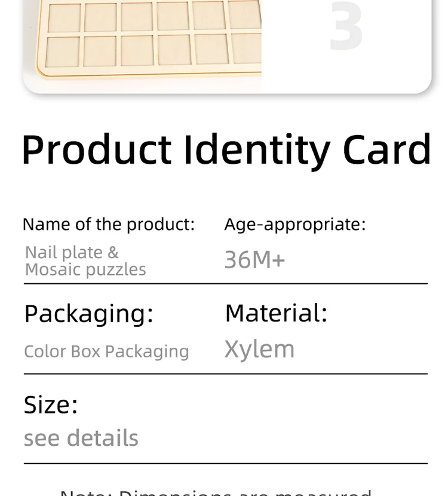Click the divider line below "see details"

click(x=226, y=463)
